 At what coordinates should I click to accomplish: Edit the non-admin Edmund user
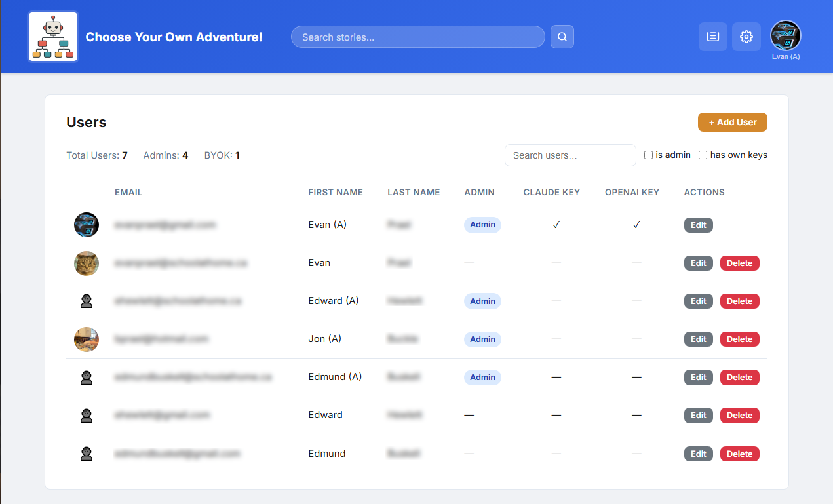[x=699, y=454]
